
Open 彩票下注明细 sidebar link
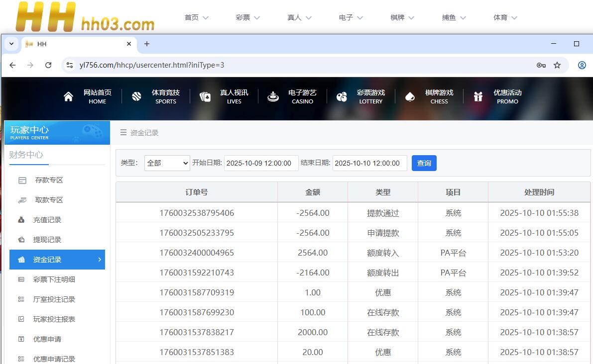54,279
